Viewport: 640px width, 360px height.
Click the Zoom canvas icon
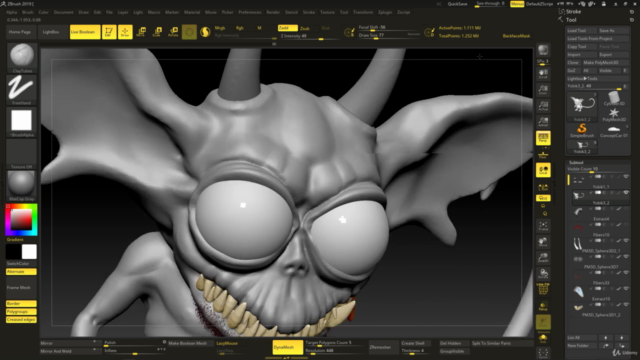[543, 90]
